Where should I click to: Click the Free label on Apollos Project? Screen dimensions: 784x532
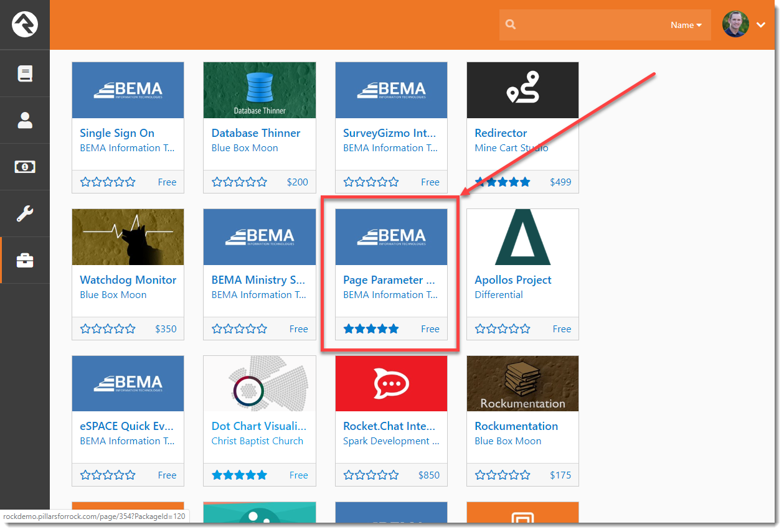562,329
